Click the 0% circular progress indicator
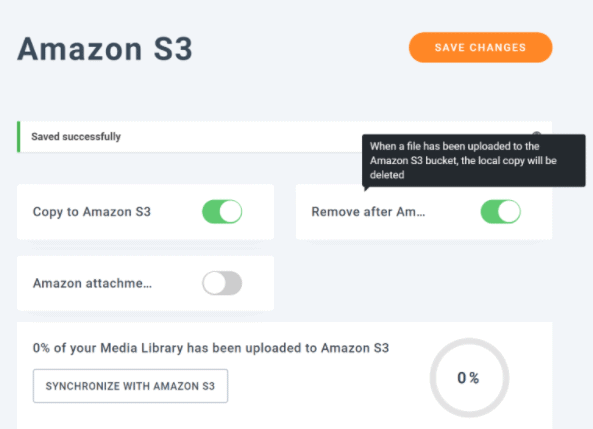Viewport: 593px width, 429px height. click(469, 378)
